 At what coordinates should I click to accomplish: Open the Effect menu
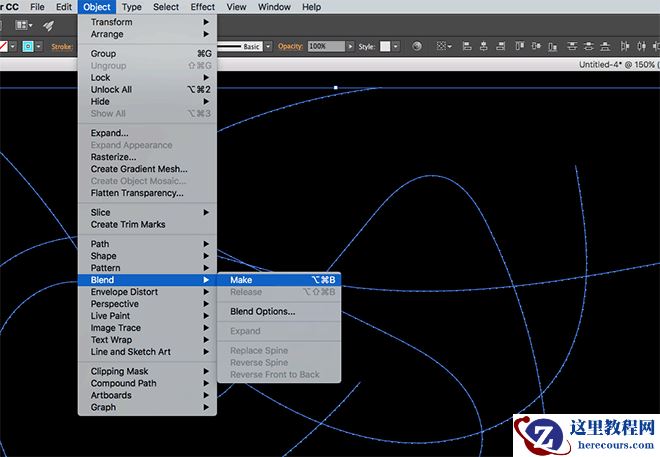[203, 7]
